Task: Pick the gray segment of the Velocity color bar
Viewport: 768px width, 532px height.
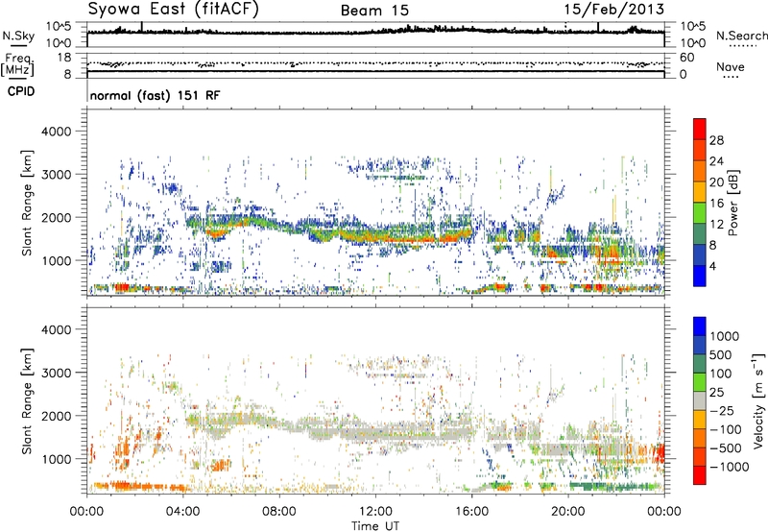Action: (700, 401)
